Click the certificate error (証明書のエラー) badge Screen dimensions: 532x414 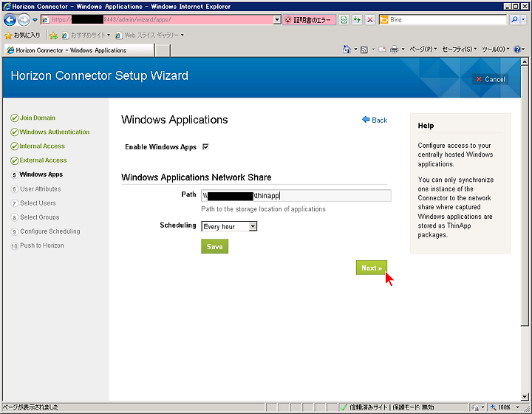[x=309, y=20]
